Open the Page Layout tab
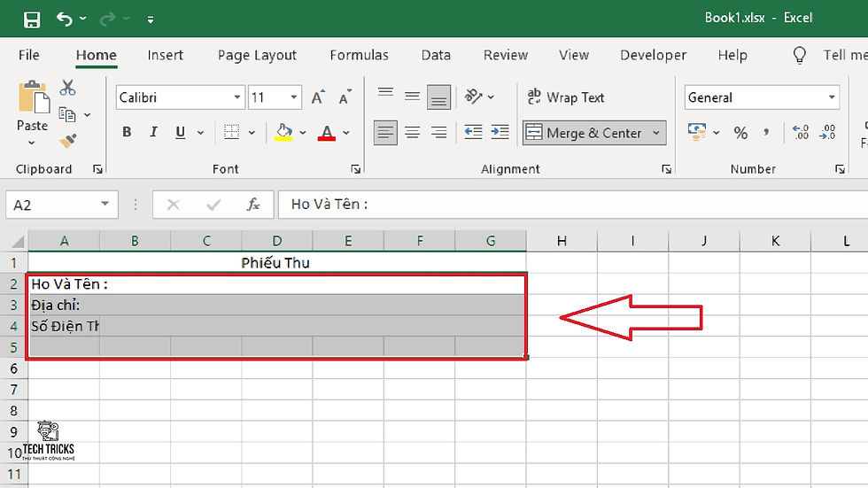868x488 pixels. click(x=257, y=55)
